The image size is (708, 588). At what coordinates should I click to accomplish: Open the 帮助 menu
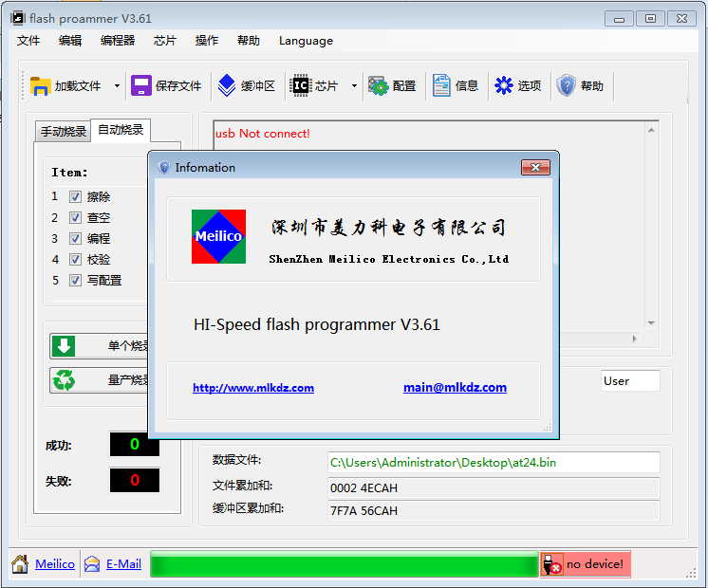[x=249, y=41]
